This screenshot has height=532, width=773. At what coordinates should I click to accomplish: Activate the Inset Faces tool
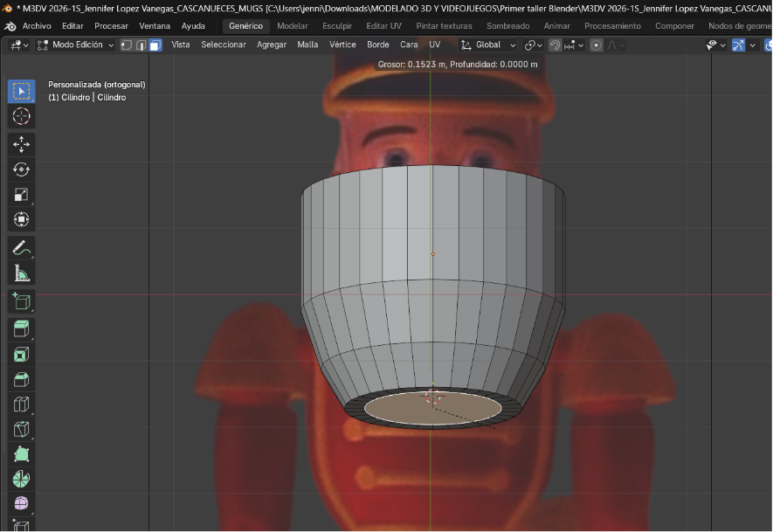pos(22,354)
